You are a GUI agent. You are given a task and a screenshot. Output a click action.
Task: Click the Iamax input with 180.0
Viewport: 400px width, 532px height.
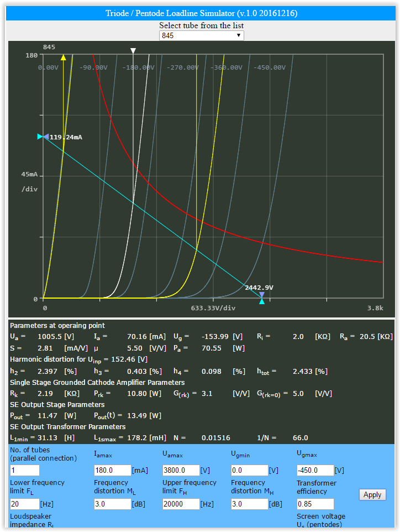coord(112,470)
